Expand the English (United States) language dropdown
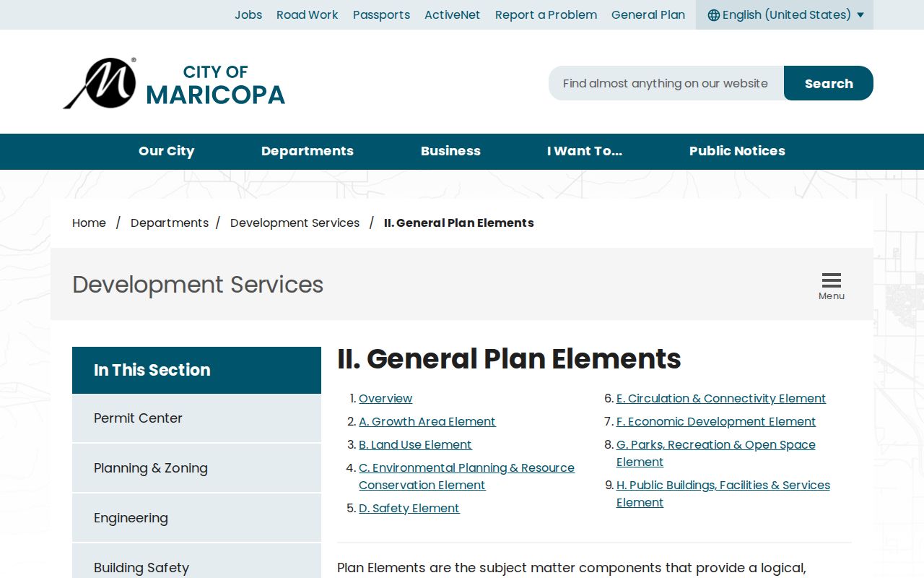This screenshot has width=924, height=578. coord(785,15)
